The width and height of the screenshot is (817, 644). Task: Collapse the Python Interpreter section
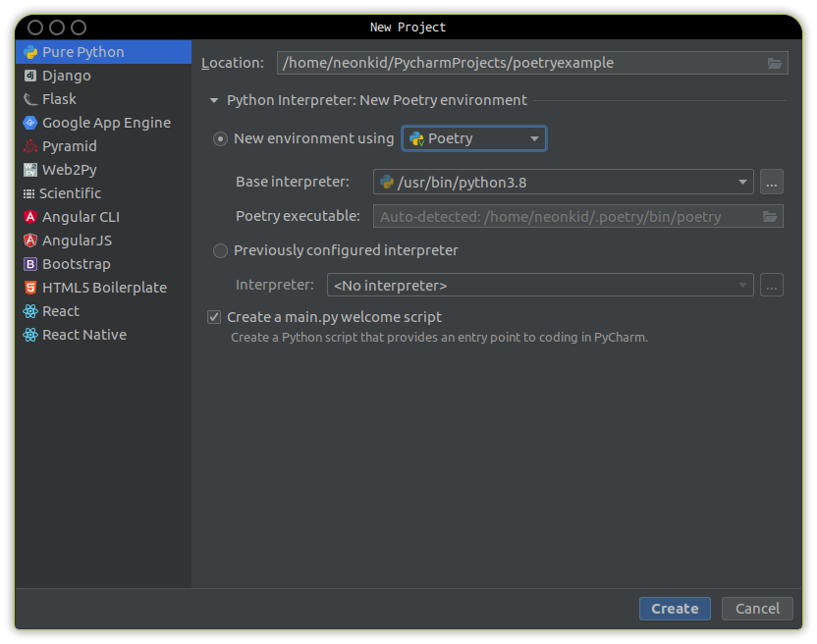[214, 100]
